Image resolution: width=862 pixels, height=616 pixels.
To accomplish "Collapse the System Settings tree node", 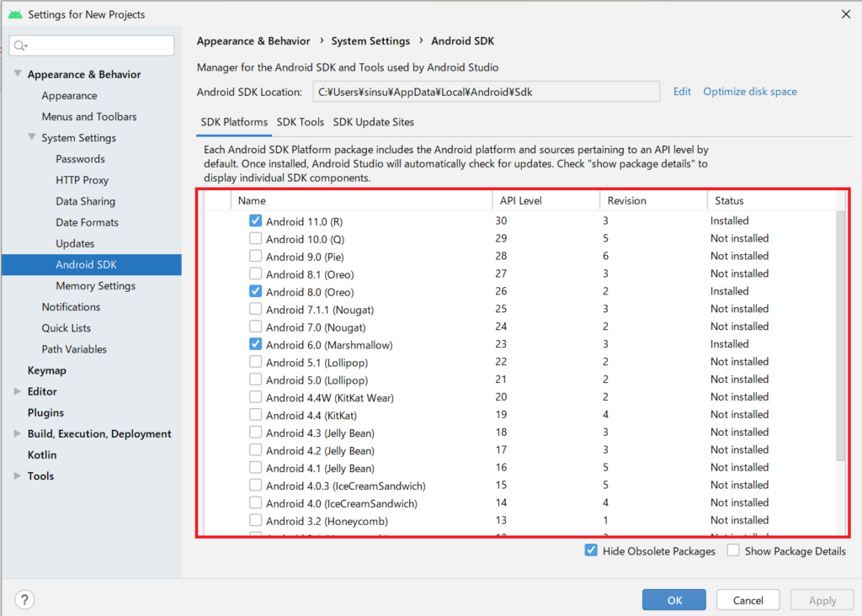I will [x=32, y=137].
